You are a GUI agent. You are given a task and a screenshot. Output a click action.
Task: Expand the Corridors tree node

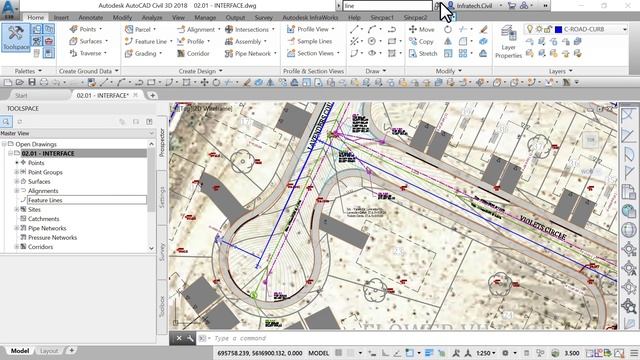(17, 247)
